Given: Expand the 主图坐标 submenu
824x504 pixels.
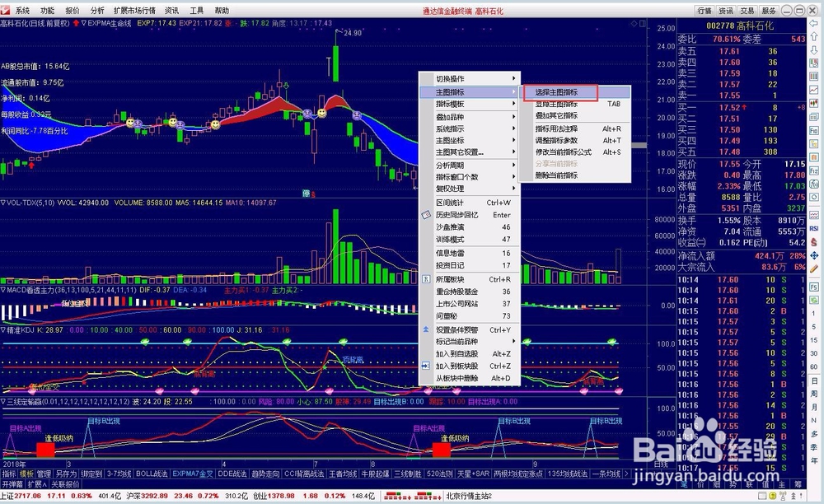Looking at the screenshot, I should (x=470, y=140).
